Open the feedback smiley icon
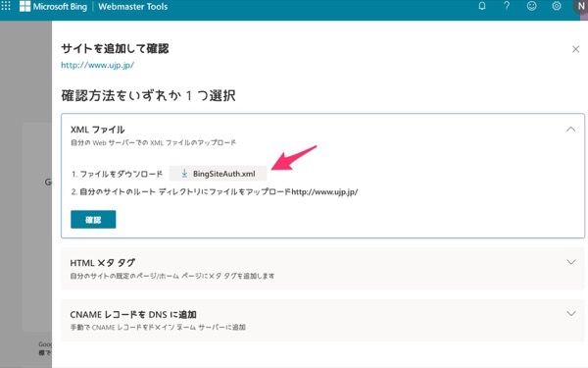This screenshot has width=588, height=368. (x=531, y=6)
